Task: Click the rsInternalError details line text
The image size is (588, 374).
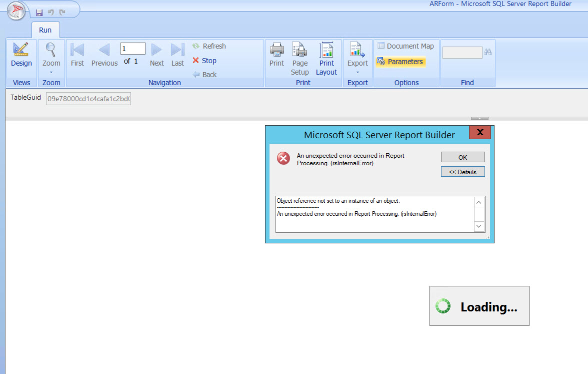Action: point(356,214)
